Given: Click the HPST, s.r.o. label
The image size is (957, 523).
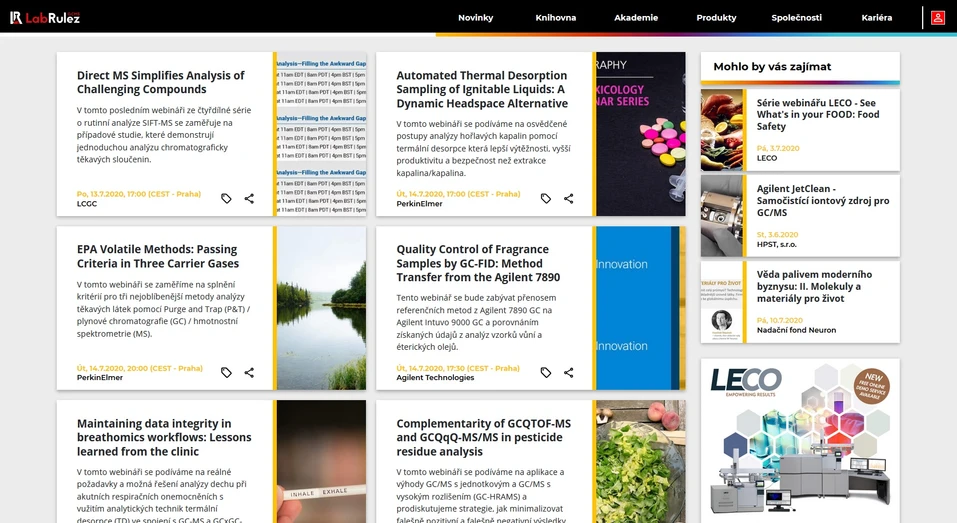Looking at the screenshot, I should pyautogui.click(x=776, y=244).
